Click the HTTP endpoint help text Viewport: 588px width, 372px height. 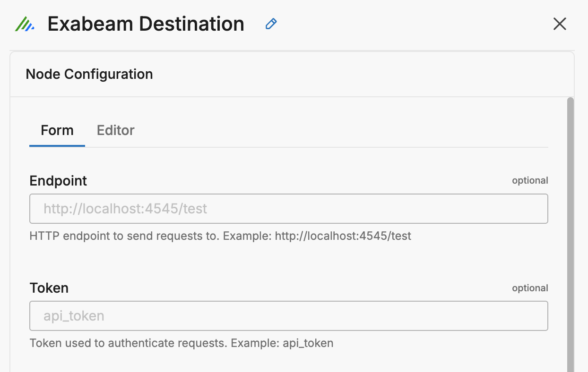point(220,236)
